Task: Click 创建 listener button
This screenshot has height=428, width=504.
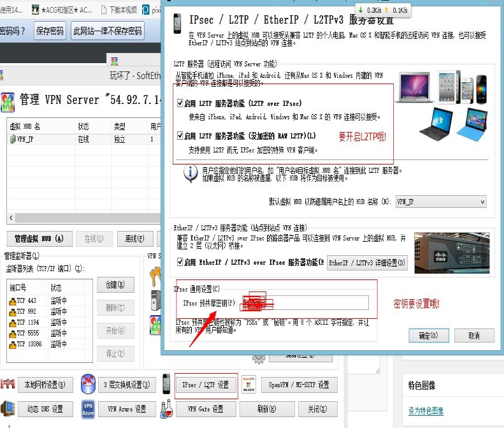Action: 115,284
